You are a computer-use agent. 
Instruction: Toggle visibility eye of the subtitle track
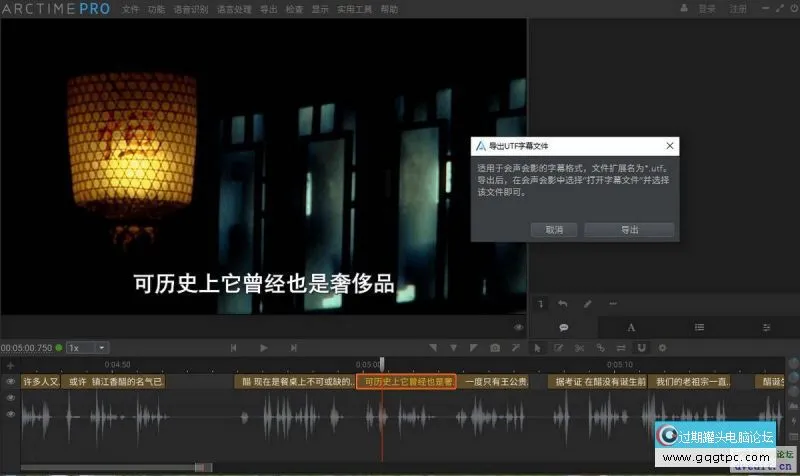(11, 381)
